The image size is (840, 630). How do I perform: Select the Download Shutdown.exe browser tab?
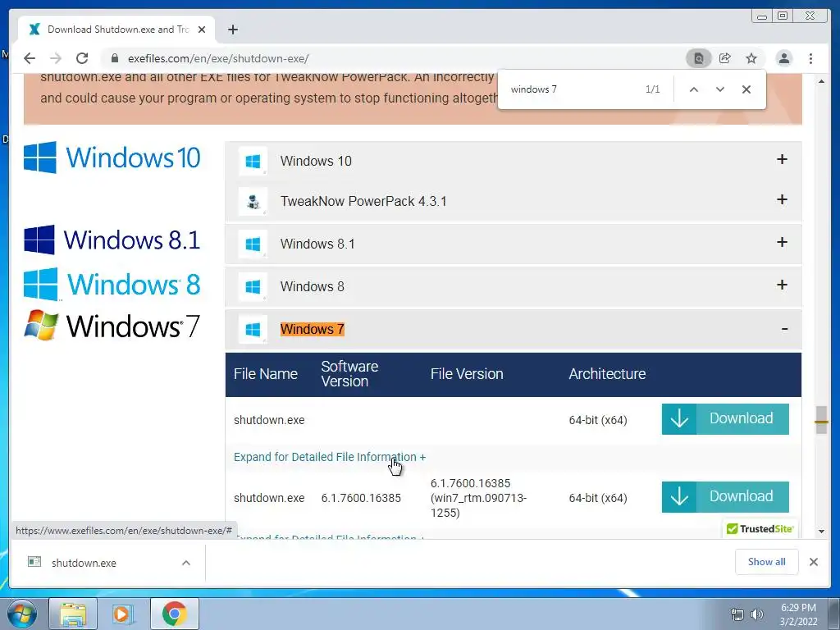[x=116, y=30]
